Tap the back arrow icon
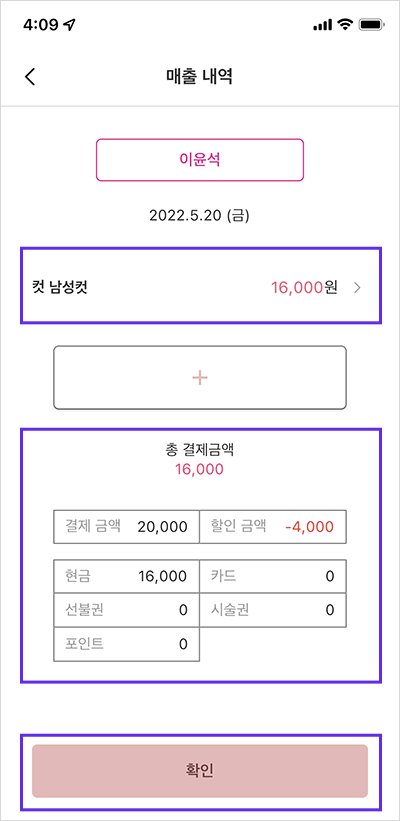Image resolution: width=400 pixels, height=821 pixels. coord(30,76)
